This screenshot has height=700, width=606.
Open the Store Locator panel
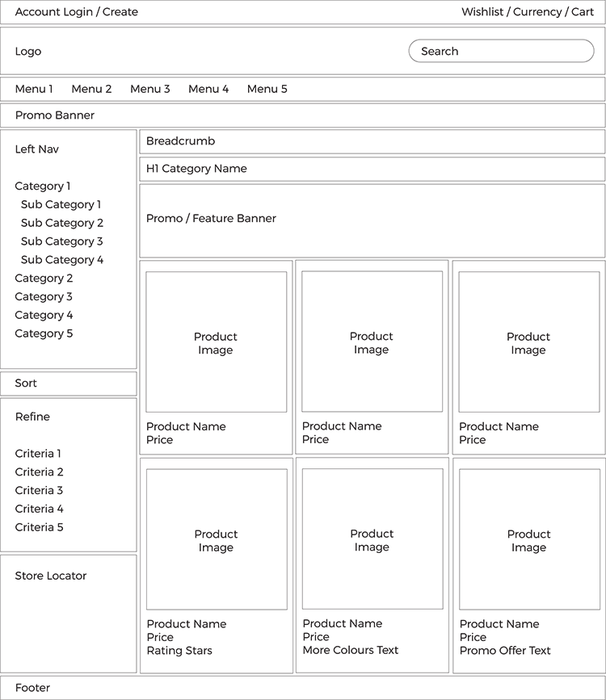(69, 614)
